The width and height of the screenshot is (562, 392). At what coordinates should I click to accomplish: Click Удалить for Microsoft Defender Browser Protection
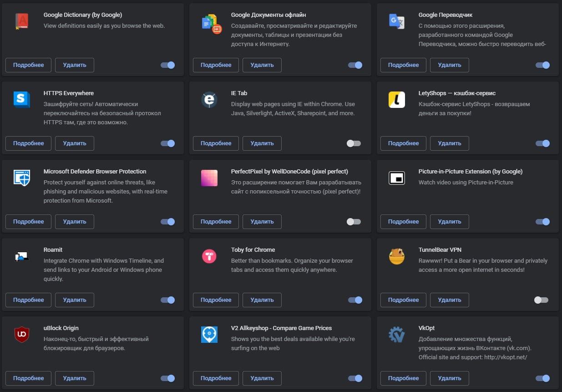click(75, 222)
